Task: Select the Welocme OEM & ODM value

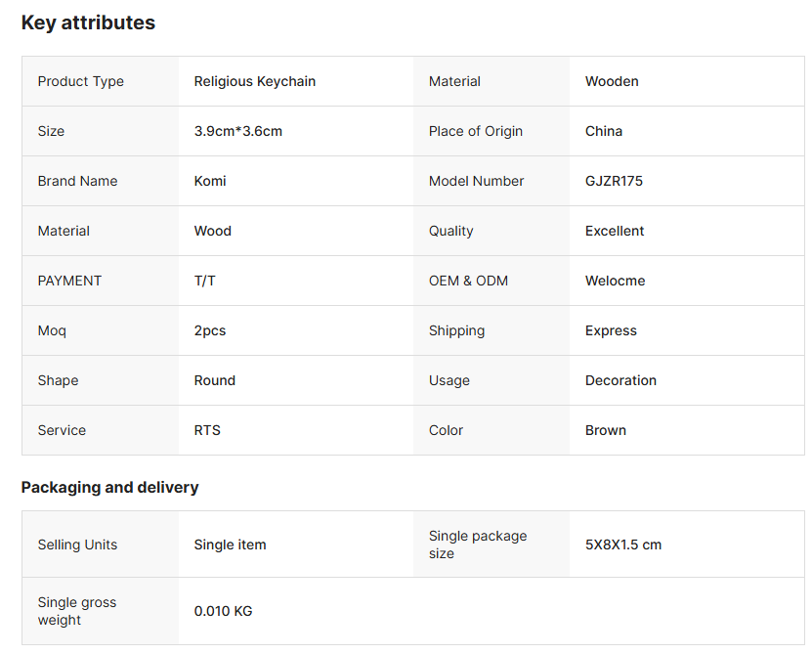Action: point(616,281)
